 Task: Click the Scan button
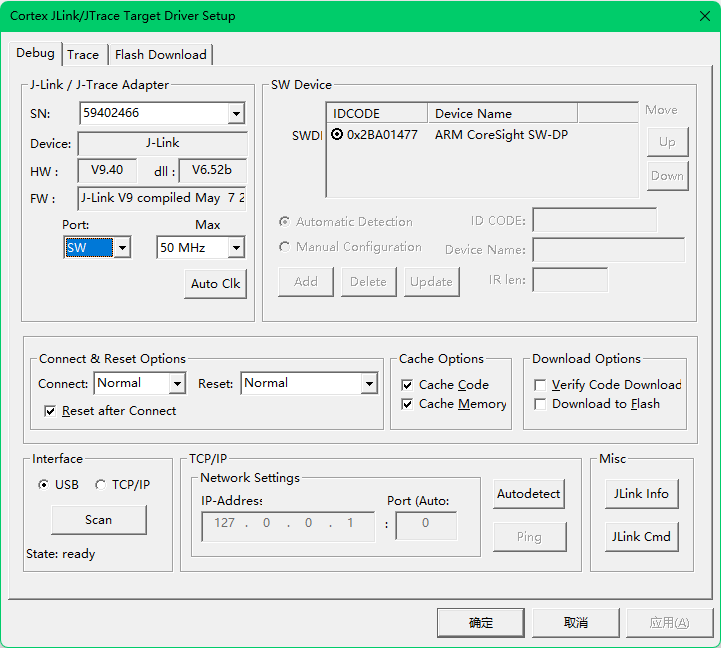click(99, 520)
